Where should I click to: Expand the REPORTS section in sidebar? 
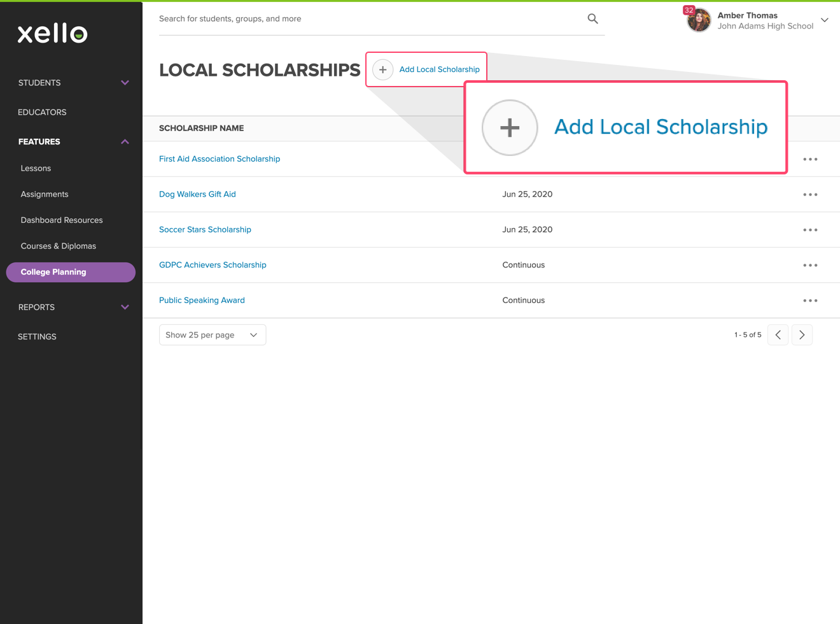(125, 307)
